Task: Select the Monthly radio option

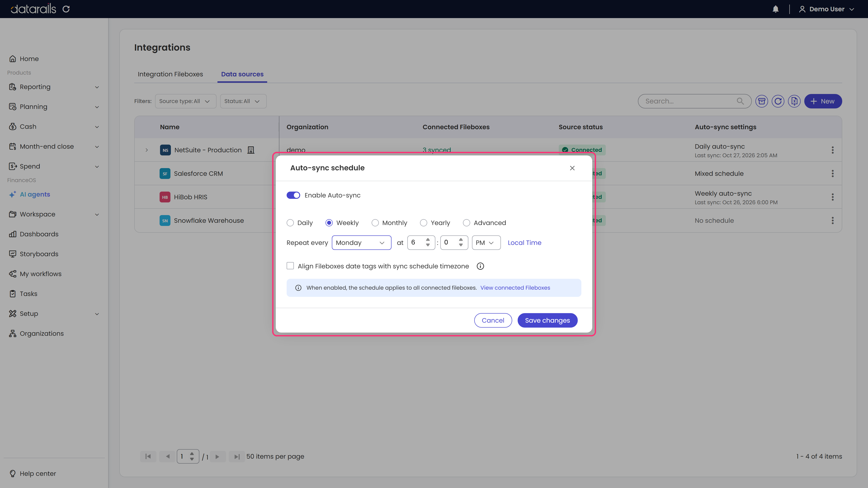Action: click(x=375, y=223)
